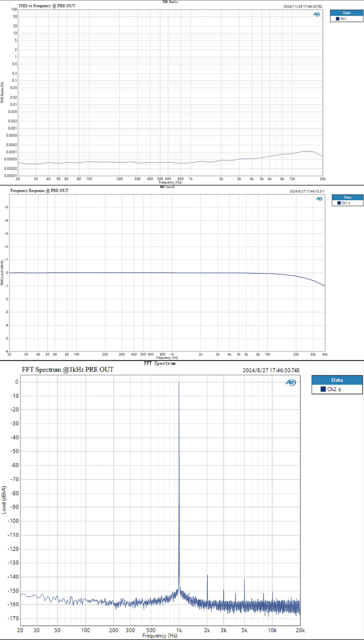Click the Ch2 label text in the FFT legend
This screenshot has height=640, width=364.
click(x=332, y=389)
